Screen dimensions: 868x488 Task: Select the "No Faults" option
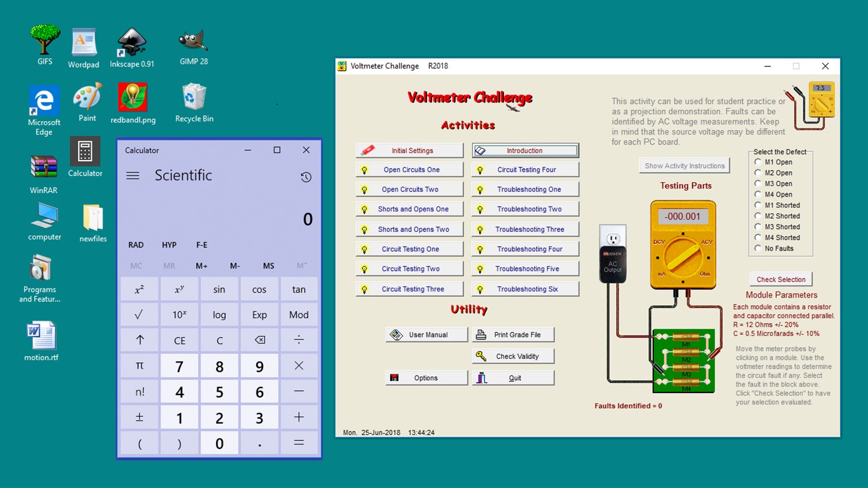coord(758,248)
